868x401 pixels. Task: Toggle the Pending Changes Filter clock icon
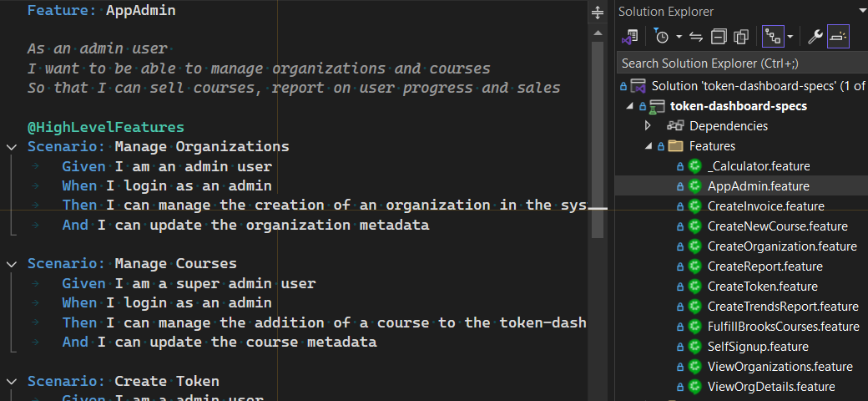[662, 37]
